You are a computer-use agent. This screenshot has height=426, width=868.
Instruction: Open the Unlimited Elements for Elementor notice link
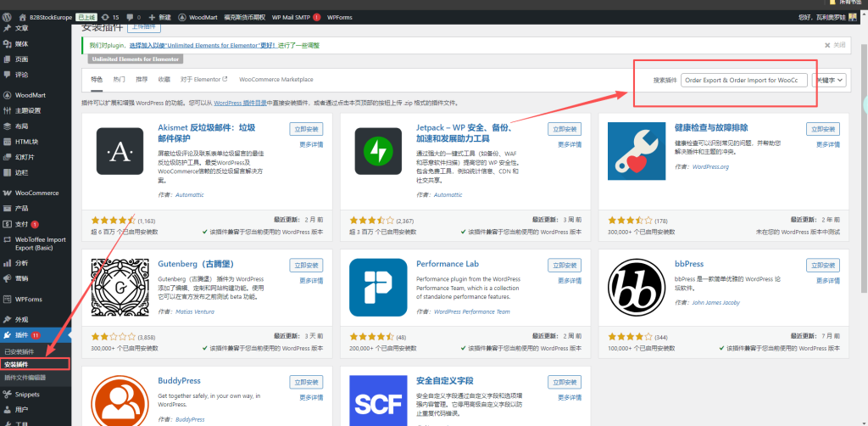click(203, 46)
